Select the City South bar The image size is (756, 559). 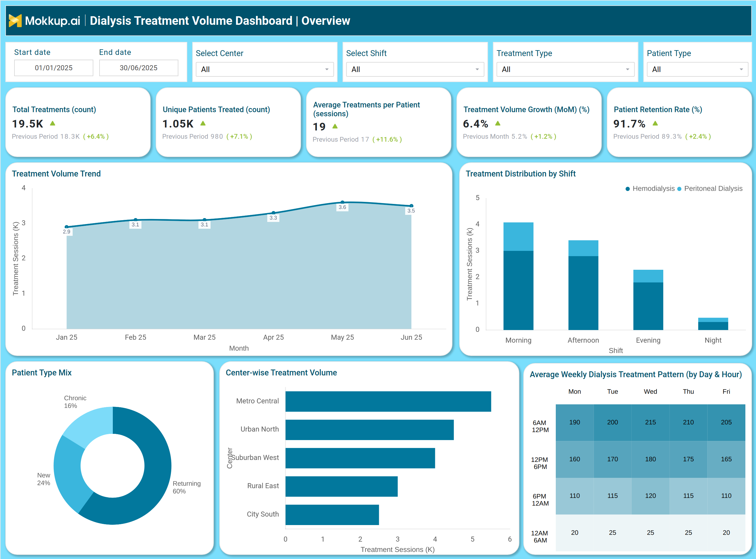pos(332,515)
